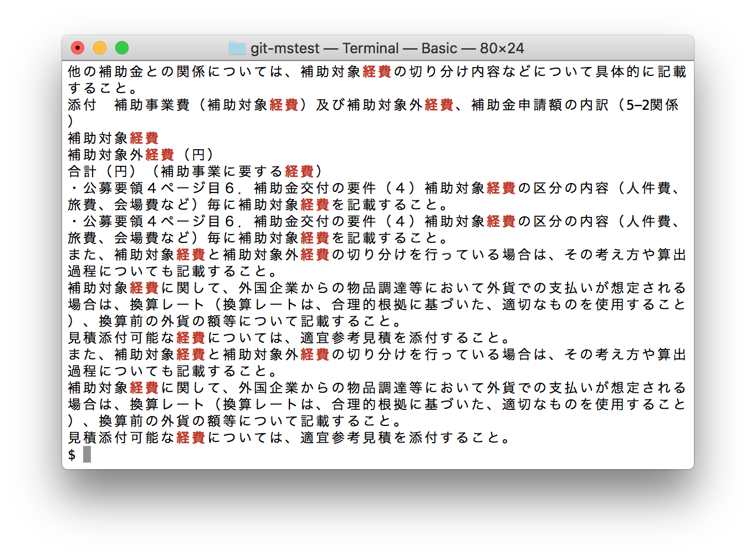Click "具体的に記載" ending the first line
Viewport: 756px width, 558px height.
(641, 72)
